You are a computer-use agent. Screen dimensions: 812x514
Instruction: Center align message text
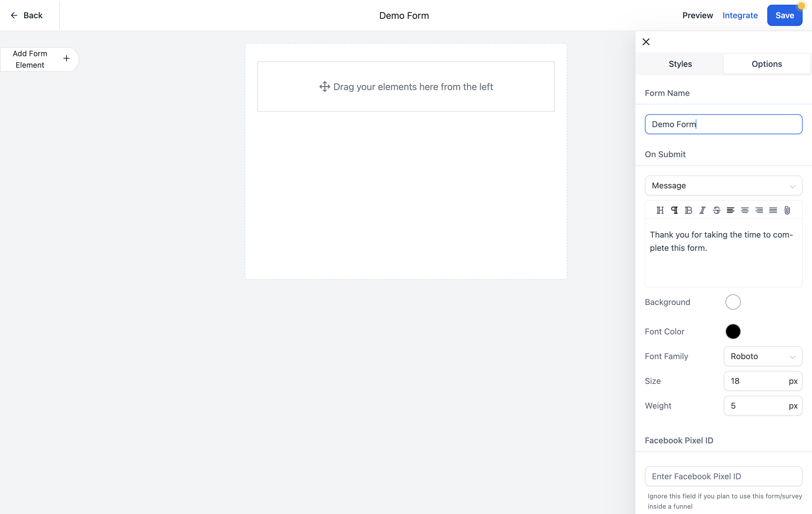click(745, 210)
